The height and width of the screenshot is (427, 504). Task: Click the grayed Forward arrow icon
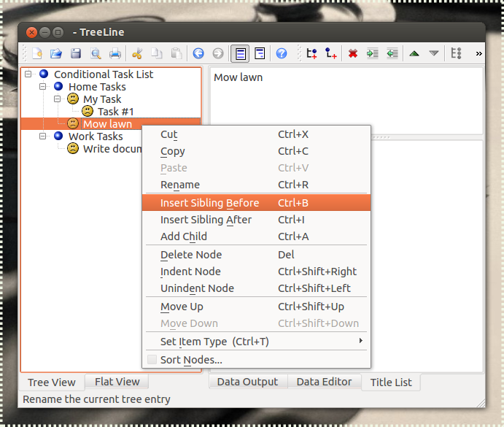point(218,53)
